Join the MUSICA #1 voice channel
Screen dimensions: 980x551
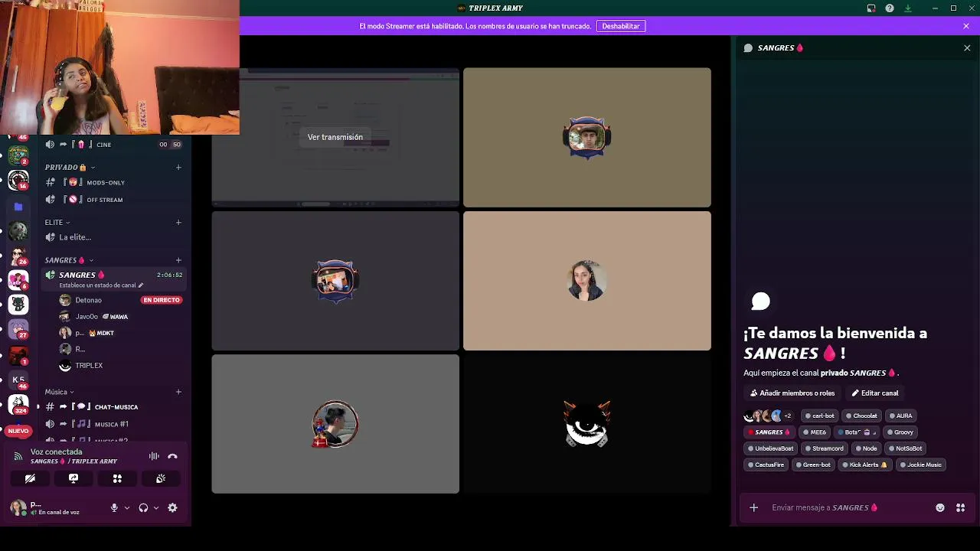(x=113, y=424)
